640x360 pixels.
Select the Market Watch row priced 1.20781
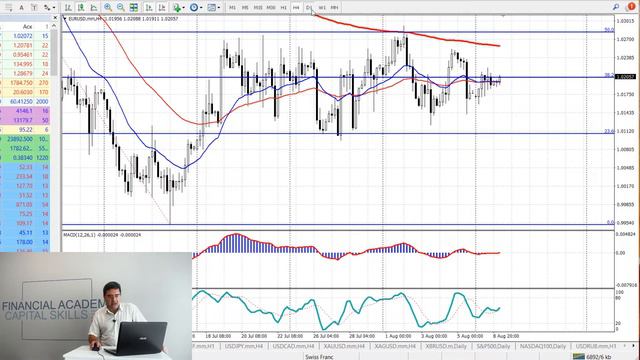point(25,45)
